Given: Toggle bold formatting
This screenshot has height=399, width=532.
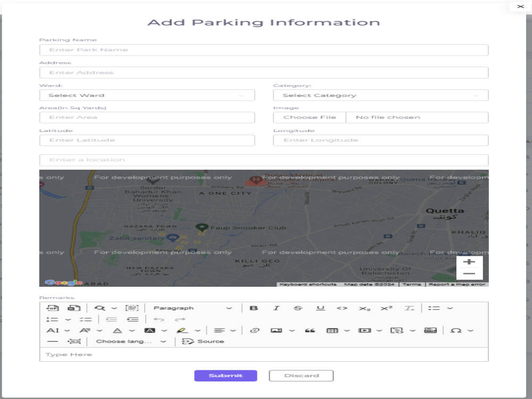Looking at the screenshot, I should [254, 308].
